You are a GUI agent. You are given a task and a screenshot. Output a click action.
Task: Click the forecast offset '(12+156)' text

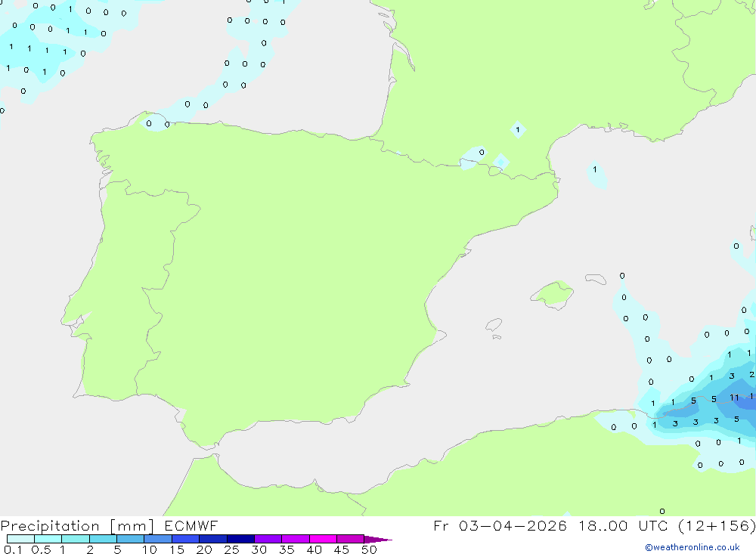click(x=717, y=525)
